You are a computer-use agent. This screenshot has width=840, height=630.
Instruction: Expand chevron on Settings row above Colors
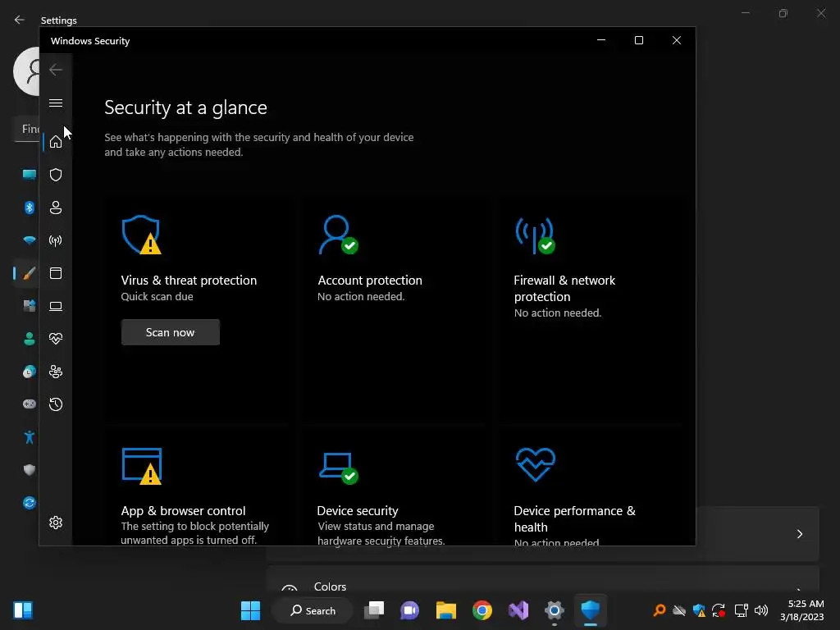coord(799,533)
